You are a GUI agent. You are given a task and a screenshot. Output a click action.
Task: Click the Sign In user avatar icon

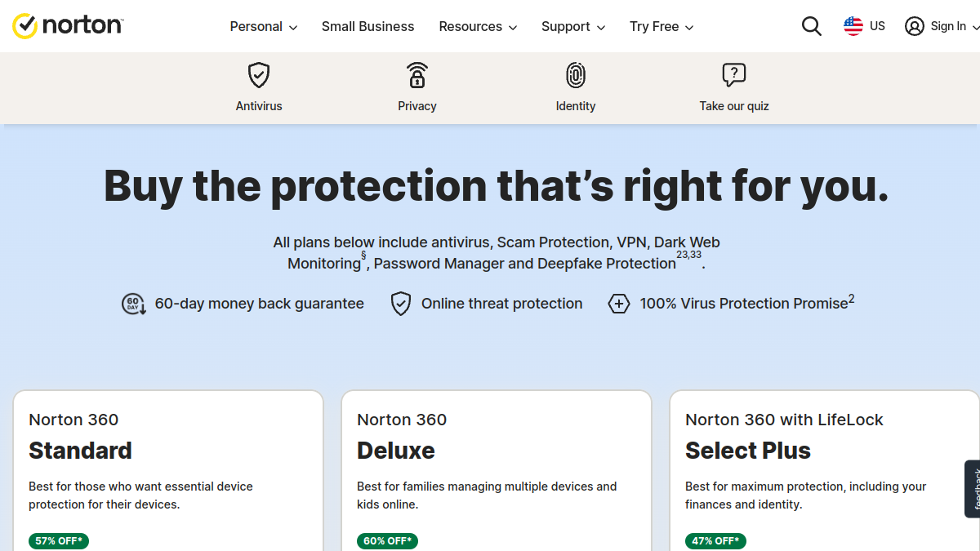915,26
